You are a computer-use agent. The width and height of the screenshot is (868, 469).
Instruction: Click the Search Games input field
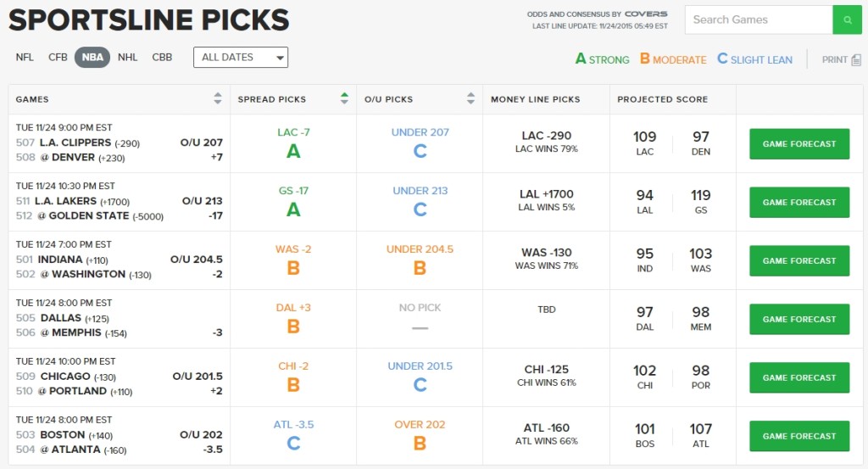(x=758, y=20)
